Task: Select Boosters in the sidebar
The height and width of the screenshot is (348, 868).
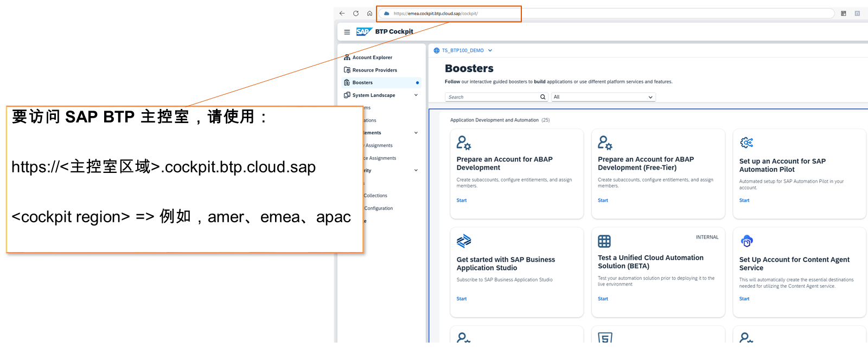Action: (381, 82)
